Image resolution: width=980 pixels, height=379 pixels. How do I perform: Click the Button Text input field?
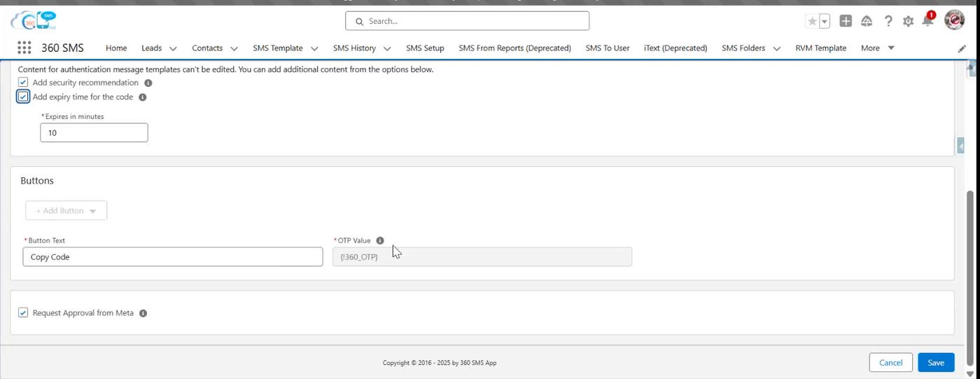(173, 256)
